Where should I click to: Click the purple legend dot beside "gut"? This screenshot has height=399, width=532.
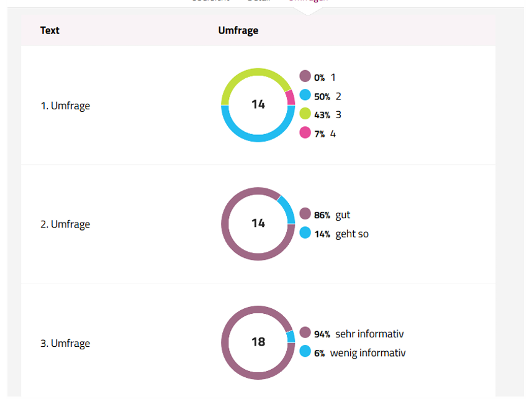tap(305, 214)
